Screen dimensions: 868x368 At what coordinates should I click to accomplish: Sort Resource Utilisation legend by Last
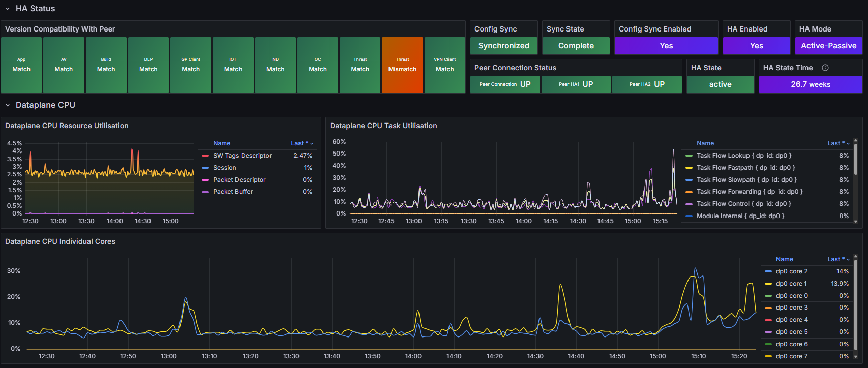[302, 143]
